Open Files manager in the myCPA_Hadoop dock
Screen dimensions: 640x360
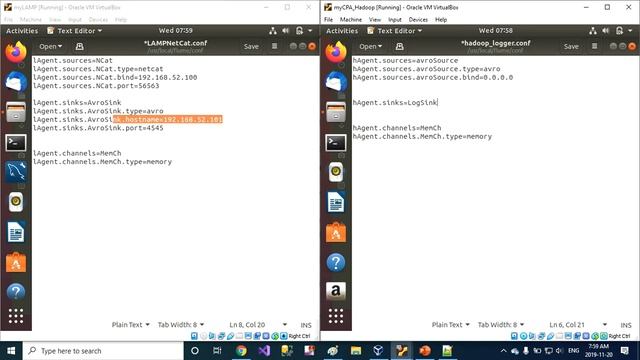point(336,112)
